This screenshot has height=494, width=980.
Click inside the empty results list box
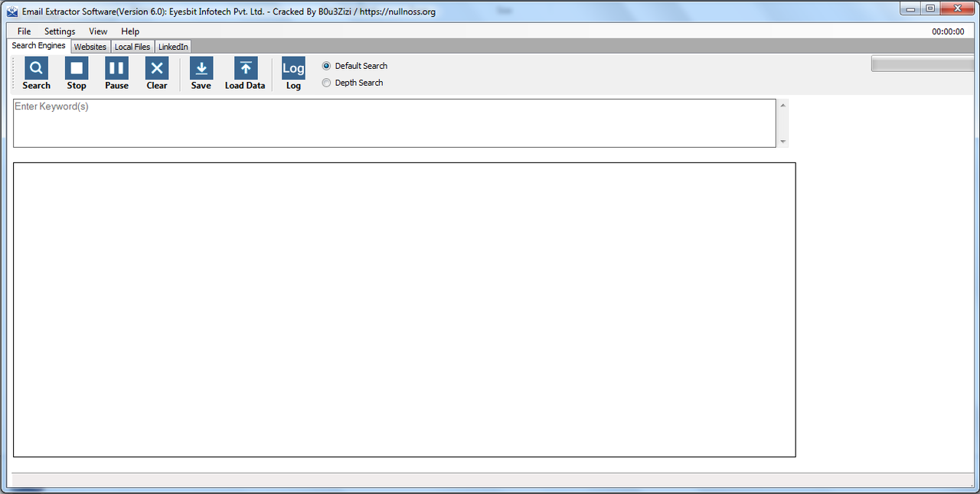[x=404, y=309]
